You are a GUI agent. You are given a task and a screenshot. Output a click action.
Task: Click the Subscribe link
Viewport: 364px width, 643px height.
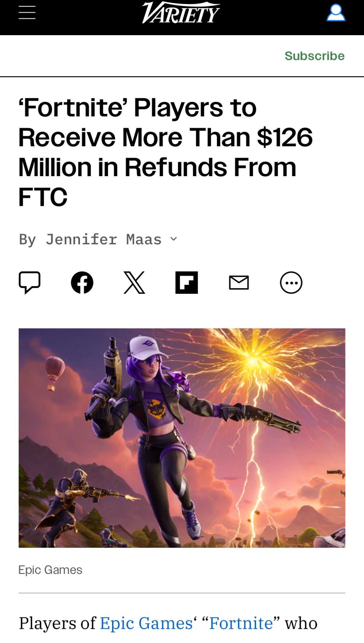coord(314,56)
